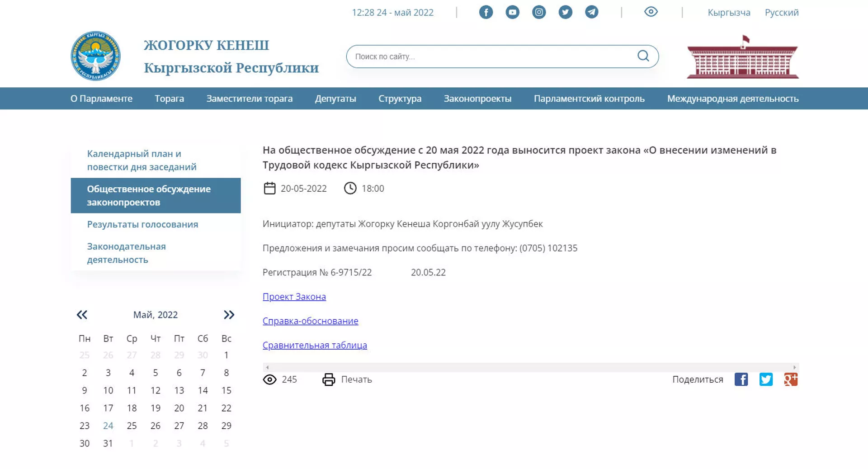Switch site language to Кыргызча
Screen dimensions: 868x469
[x=729, y=13]
